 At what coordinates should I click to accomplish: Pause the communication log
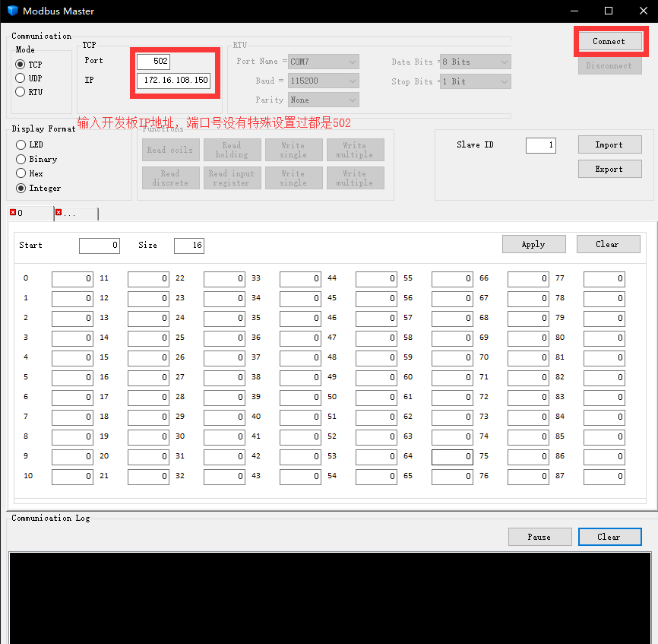pos(539,537)
